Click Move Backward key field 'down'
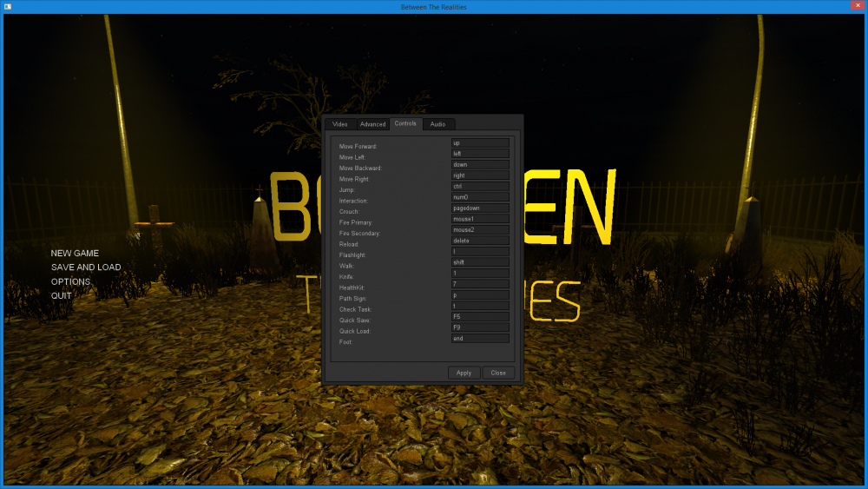Image resolution: width=868 pixels, height=489 pixels. (480, 164)
